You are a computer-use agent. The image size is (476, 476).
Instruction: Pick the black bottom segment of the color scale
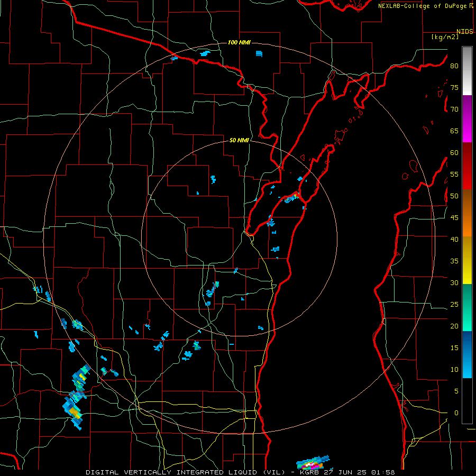(467, 401)
